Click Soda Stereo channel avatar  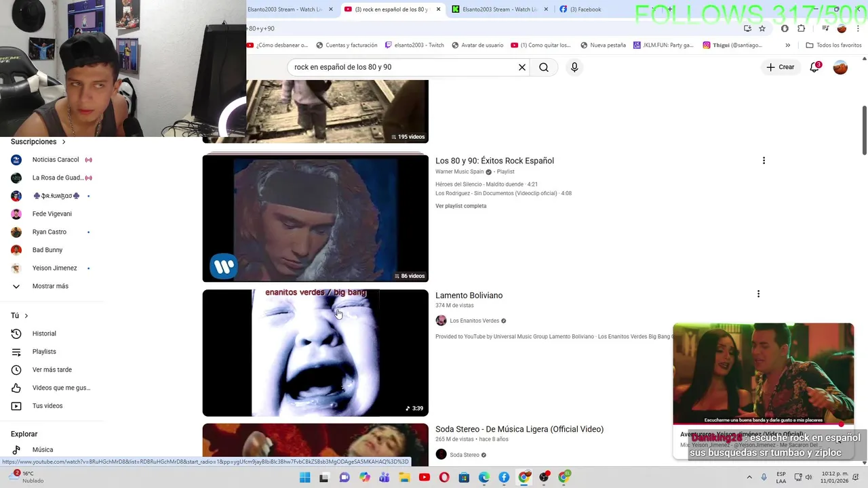click(x=441, y=455)
